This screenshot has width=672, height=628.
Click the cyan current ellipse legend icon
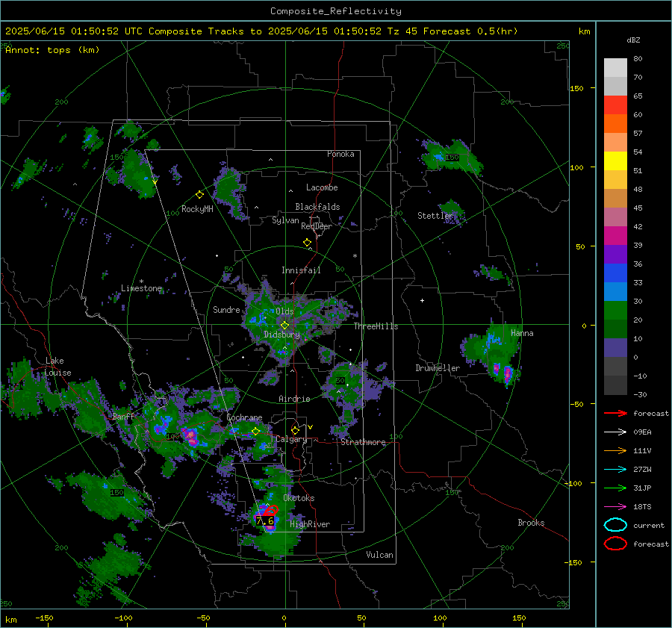click(615, 525)
